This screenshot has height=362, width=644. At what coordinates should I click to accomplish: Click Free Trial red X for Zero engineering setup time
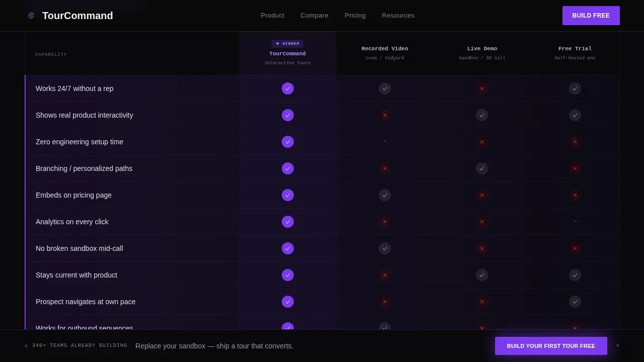tap(575, 142)
